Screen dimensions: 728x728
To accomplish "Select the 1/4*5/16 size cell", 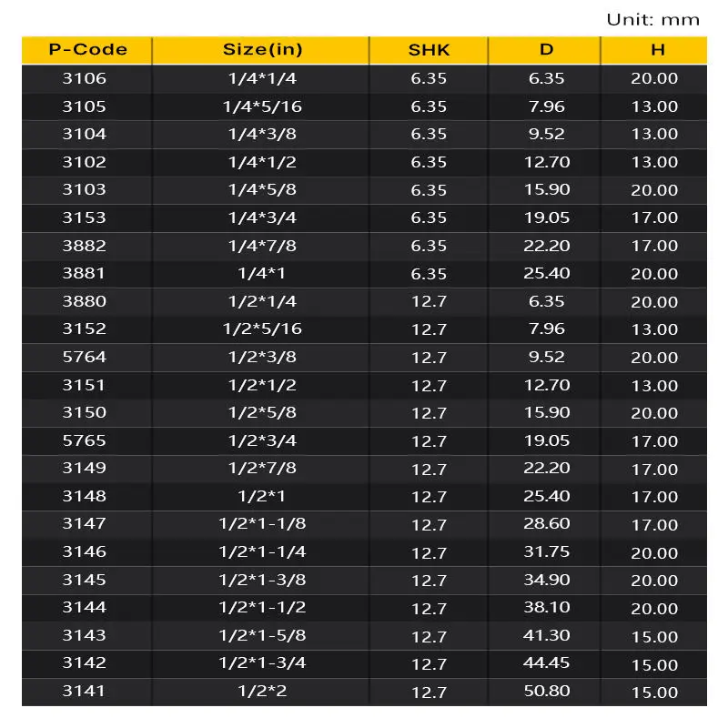I will (262, 106).
